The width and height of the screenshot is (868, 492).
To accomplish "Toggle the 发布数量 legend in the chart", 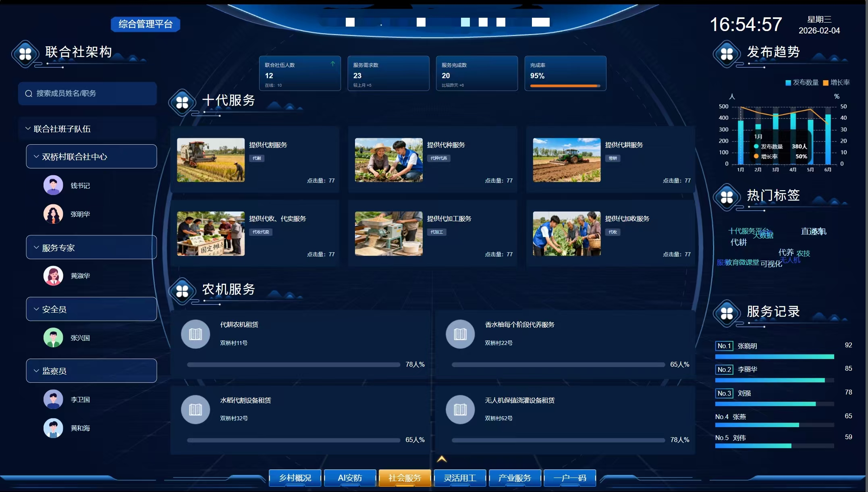I will coord(802,83).
